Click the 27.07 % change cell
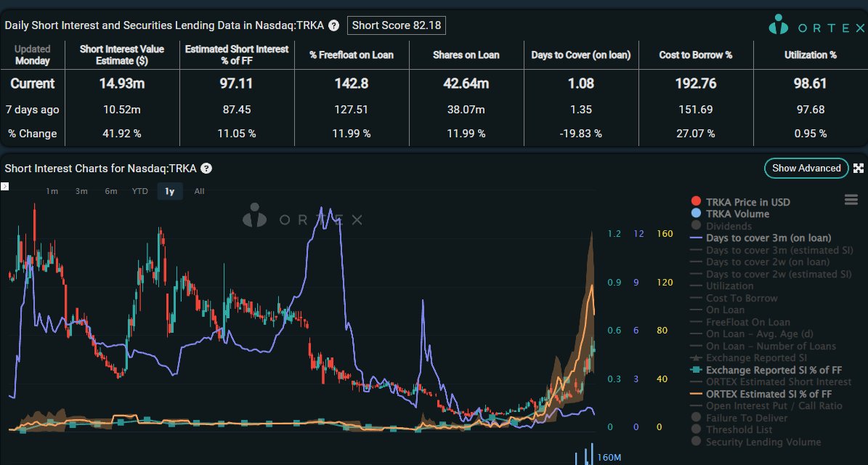The height and width of the screenshot is (465, 868). point(696,134)
